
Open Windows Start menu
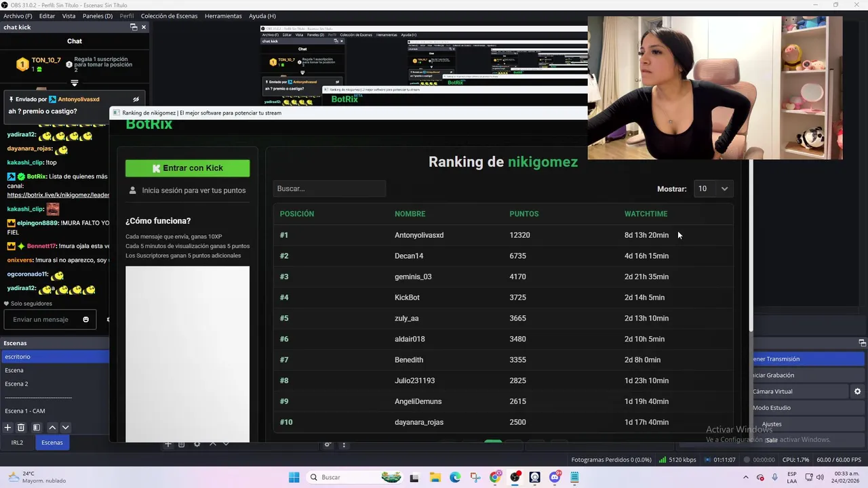294,477
